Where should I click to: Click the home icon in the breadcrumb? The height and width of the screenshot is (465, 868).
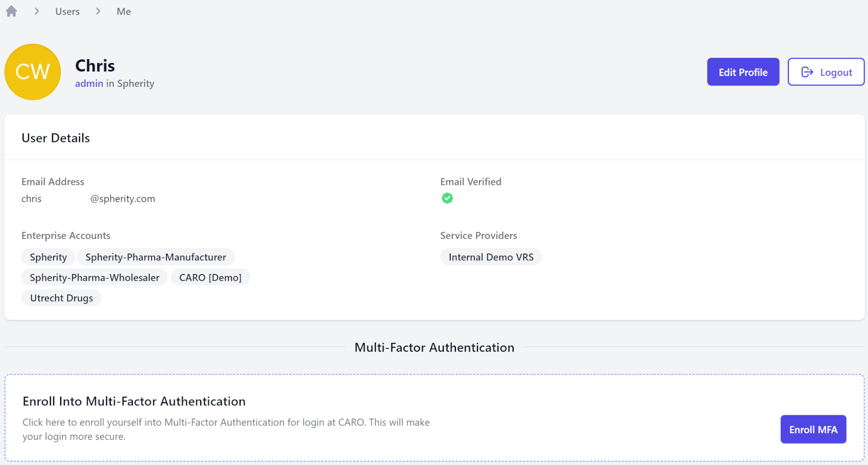pyautogui.click(x=11, y=11)
